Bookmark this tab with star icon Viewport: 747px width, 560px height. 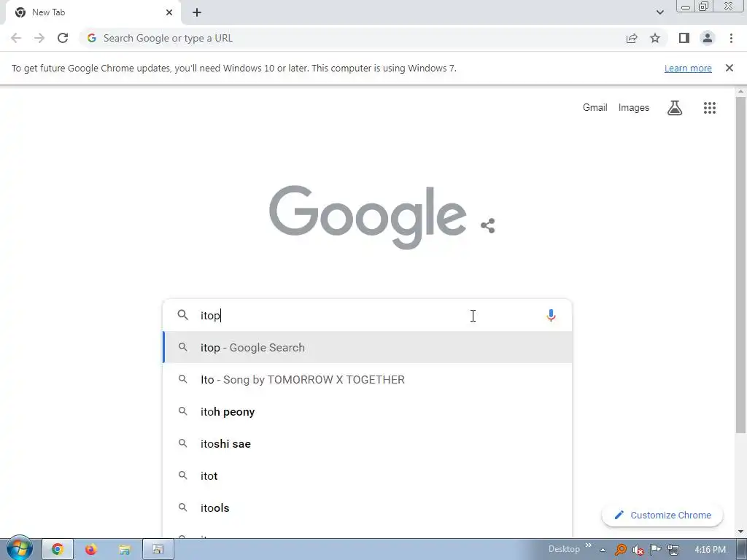click(x=655, y=38)
